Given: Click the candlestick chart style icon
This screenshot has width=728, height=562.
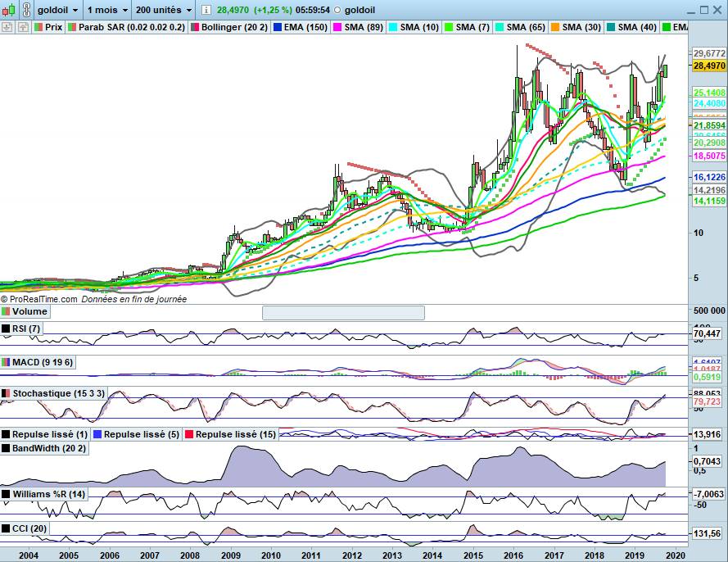Looking at the screenshot, I should (8, 10).
